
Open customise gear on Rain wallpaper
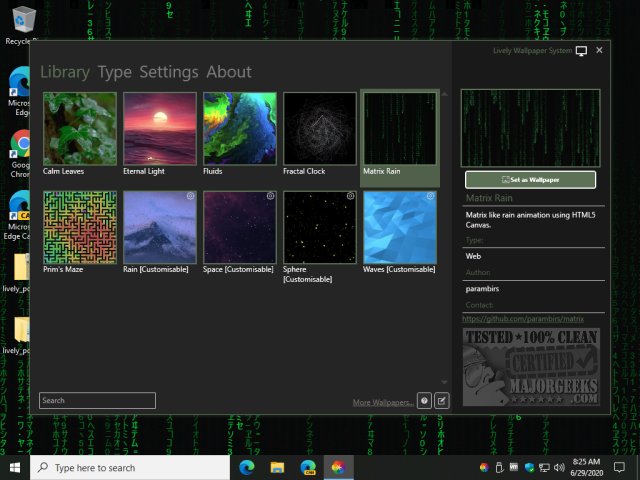190,197
